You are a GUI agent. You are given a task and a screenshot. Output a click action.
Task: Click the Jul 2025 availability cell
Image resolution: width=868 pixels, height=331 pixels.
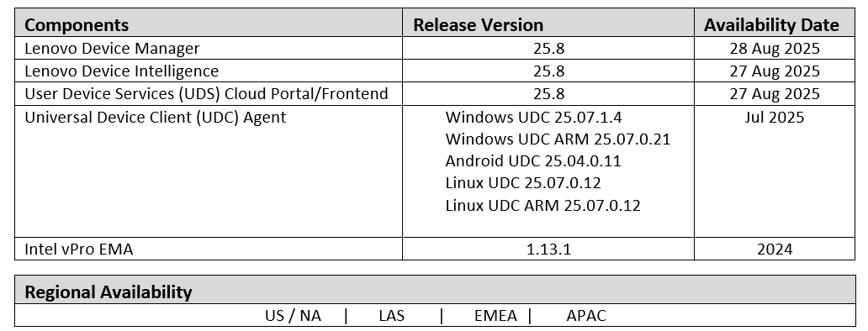pos(775,171)
